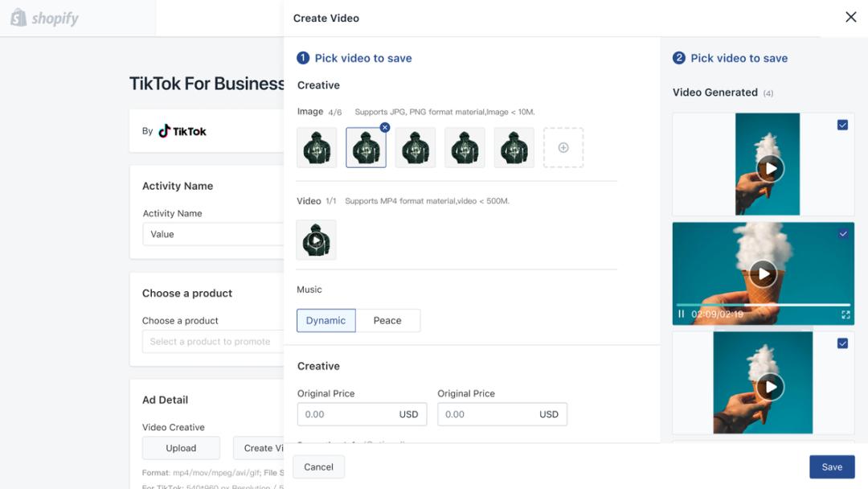Viewport: 868px width, 489px height.
Task: Play the third generated video preview
Action: click(772, 385)
